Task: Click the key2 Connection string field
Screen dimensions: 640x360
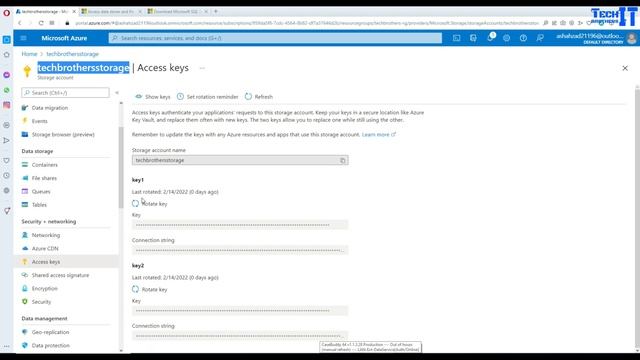Action: (240, 336)
